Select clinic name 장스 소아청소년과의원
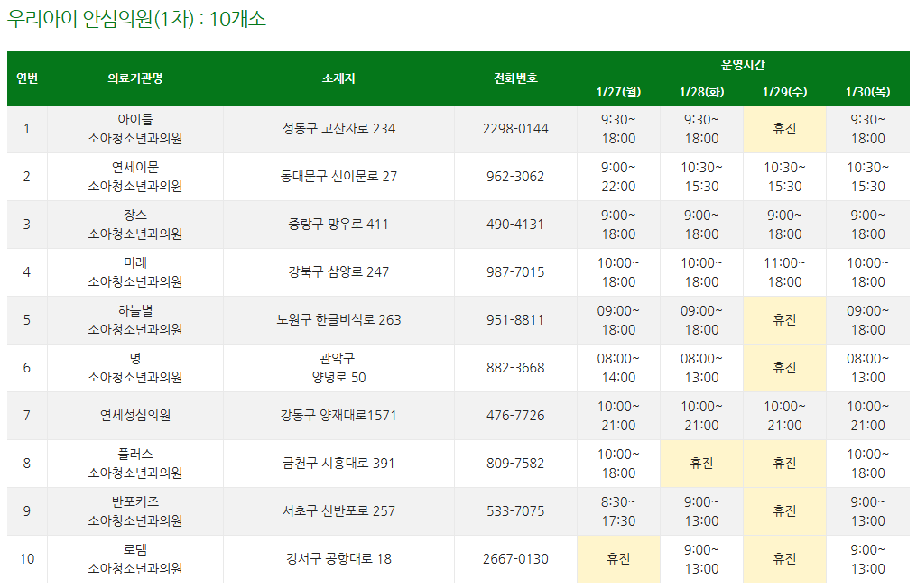Screen dimensions: 917x588 click(135, 225)
